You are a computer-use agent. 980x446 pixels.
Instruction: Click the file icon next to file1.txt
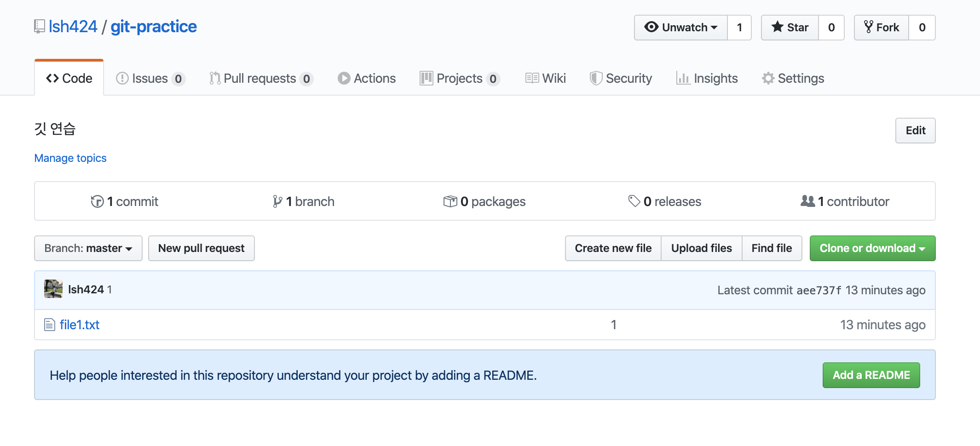pyautogui.click(x=50, y=325)
